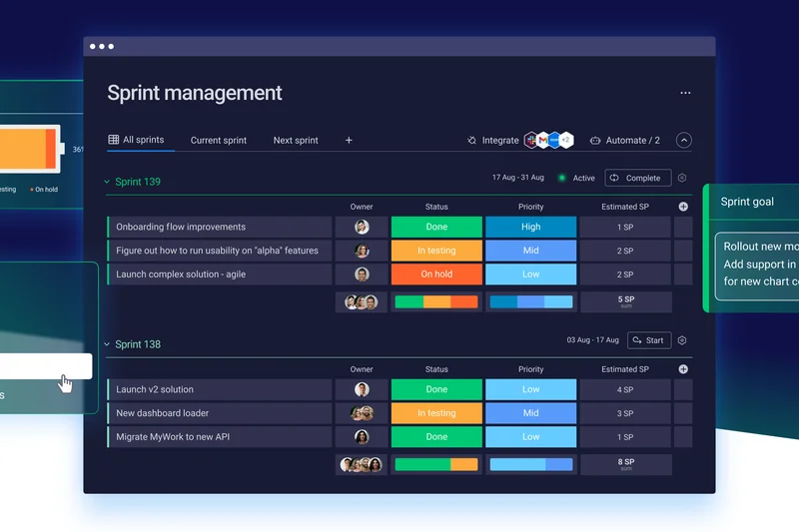Add column with plus icon in Sprint 139
Screen dimensions: 799x532
pyautogui.click(x=683, y=207)
